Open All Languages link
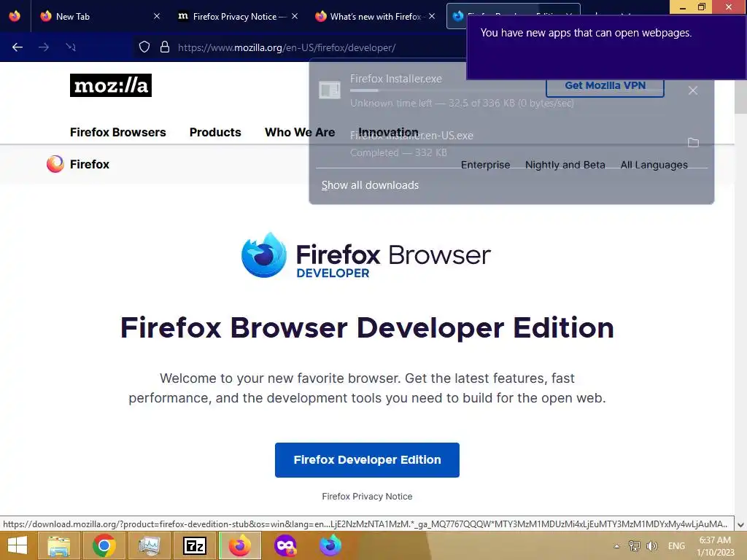The width and height of the screenshot is (747, 560). coord(654,165)
